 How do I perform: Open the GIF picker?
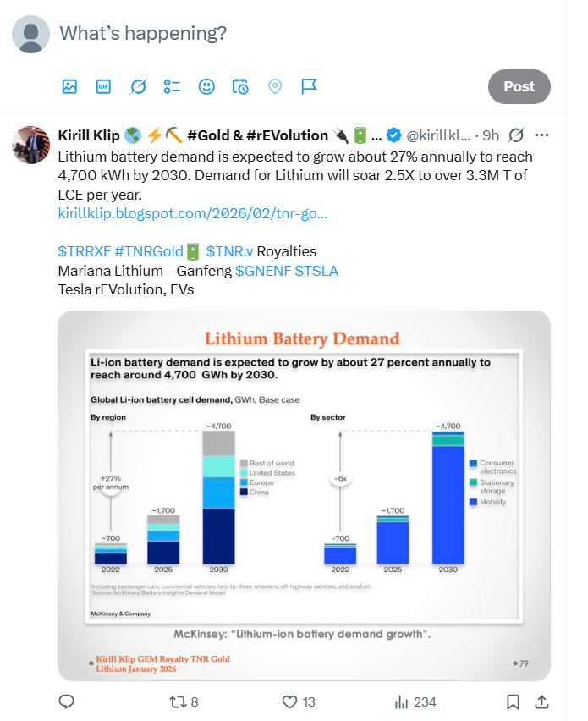tap(103, 86)
